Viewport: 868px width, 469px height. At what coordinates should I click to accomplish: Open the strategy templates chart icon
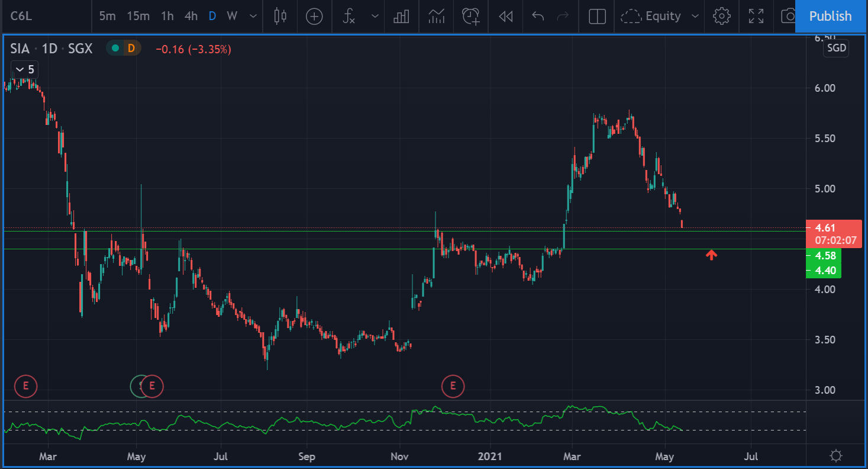437,16
